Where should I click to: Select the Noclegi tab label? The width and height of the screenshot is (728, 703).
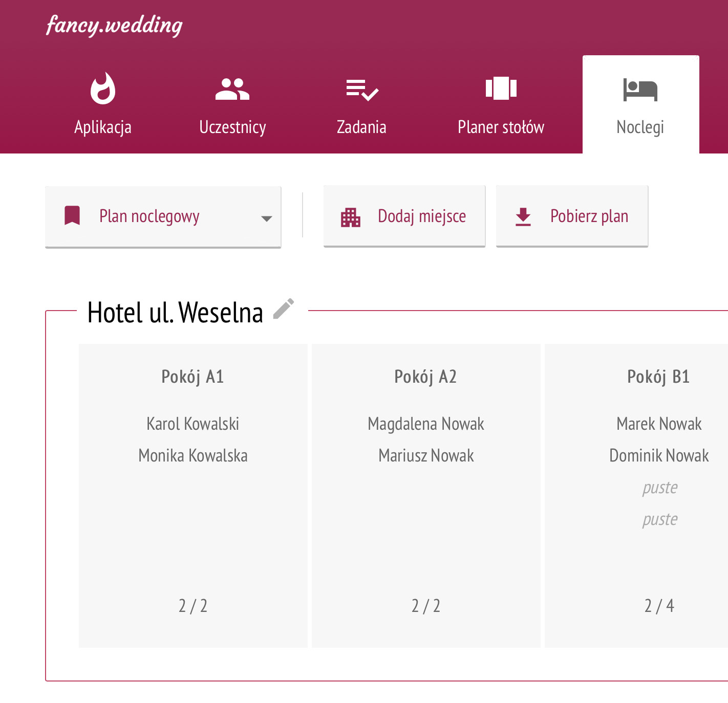tap(640, 127)
